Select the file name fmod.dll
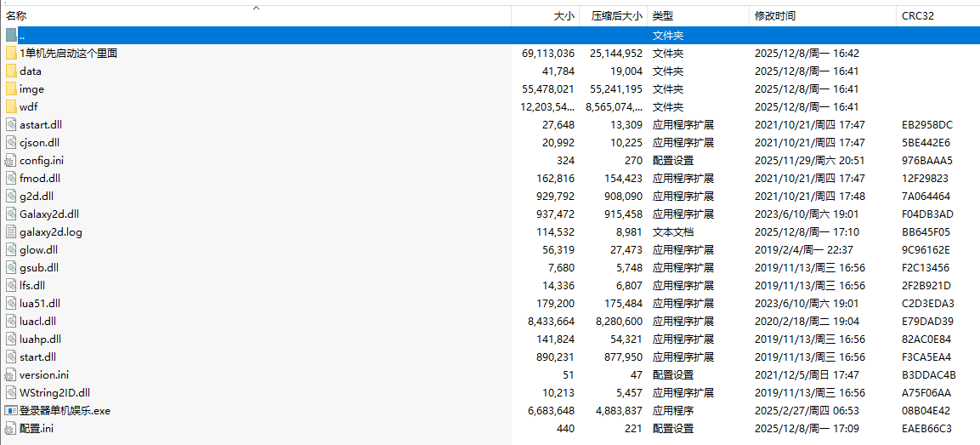The width and height of the screenshot is (980, 445). pos(40,179)
